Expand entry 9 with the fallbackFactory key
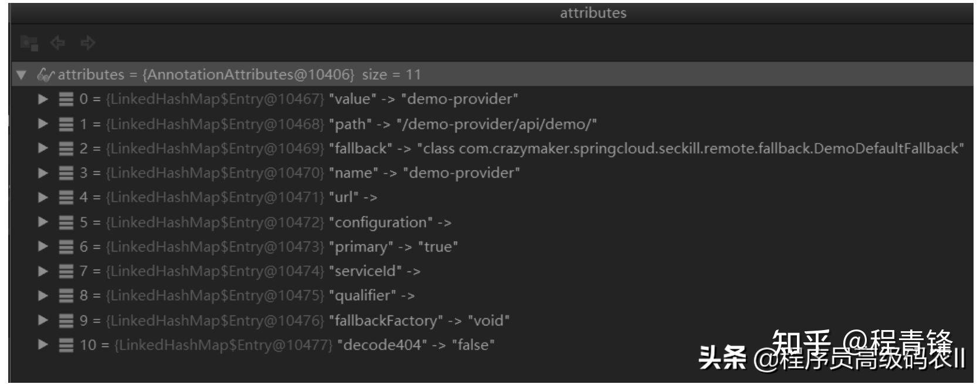980x384 pixels. 43,320
